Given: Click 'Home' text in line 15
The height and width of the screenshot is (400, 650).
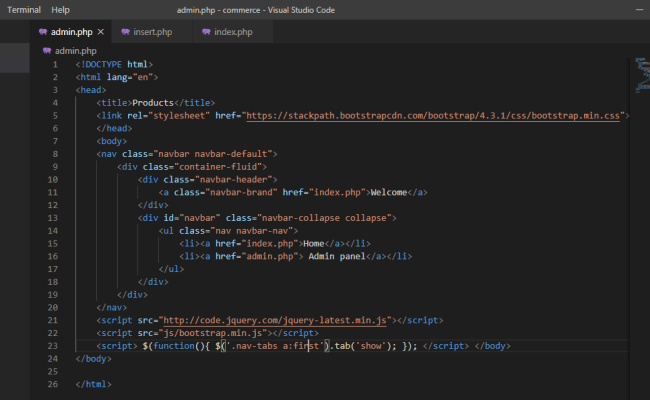Looking at the screenshot, I should pyautogui.click(x=313, y=244).
